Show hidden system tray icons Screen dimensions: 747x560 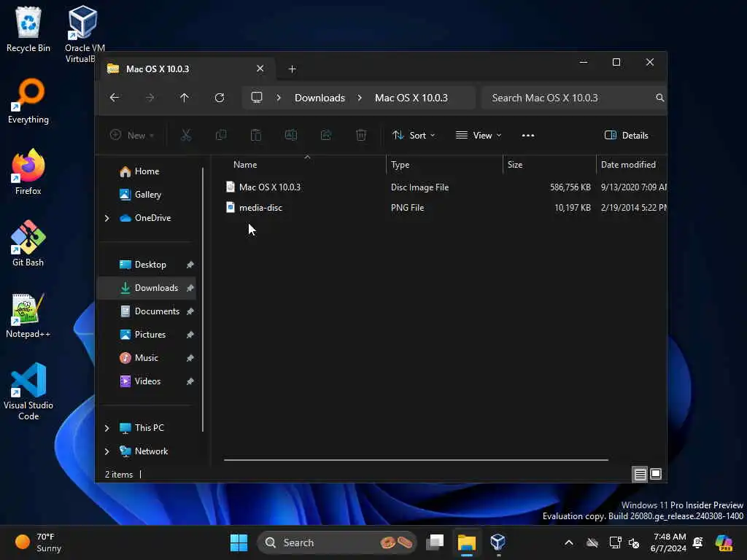pos(569,542)
